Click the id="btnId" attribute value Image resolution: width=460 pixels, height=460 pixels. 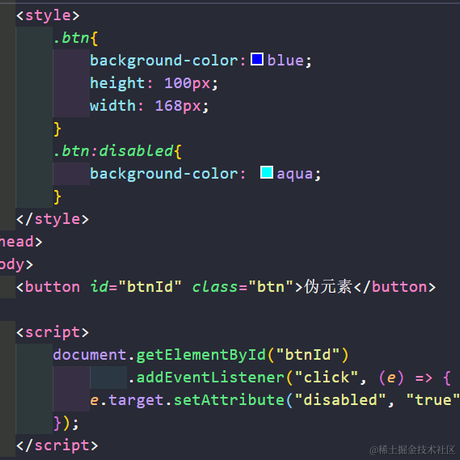pos(150,287)
